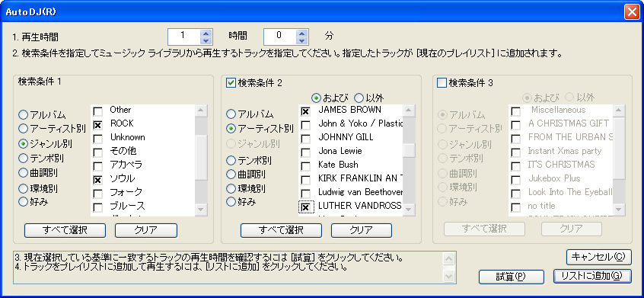Check JOHNNY GILL artist checkbox
644x298 pixels.
click(305, 139)
